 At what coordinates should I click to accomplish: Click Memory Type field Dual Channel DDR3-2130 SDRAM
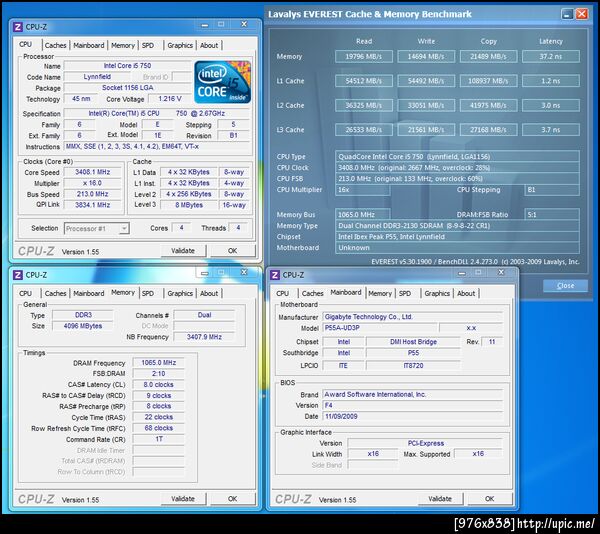click(457, 226)
